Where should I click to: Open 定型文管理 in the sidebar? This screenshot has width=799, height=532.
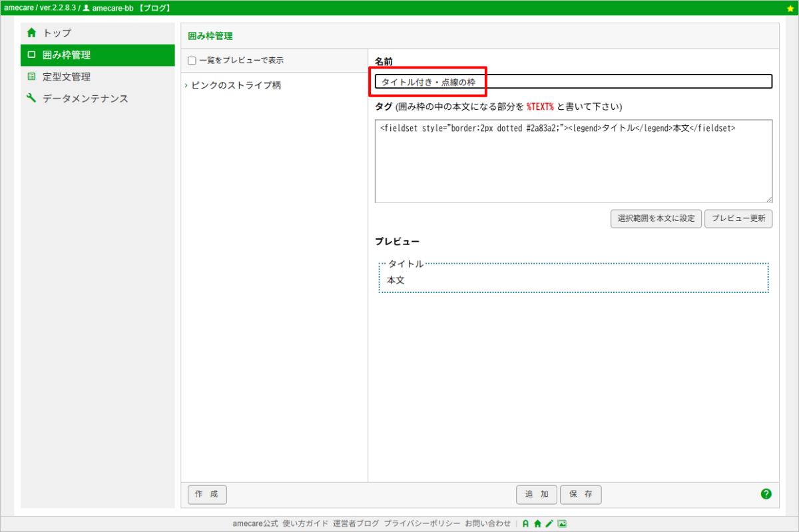66,77
